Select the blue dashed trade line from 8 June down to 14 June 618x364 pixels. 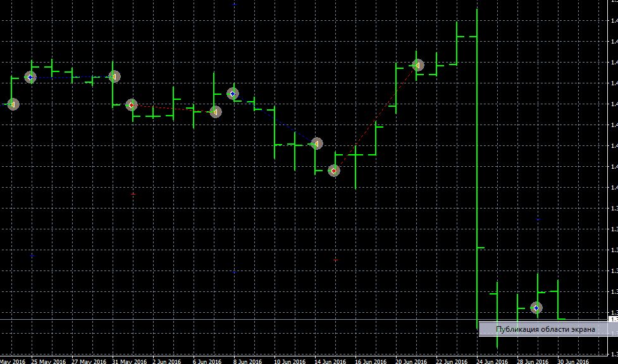[x=275, y=119]
